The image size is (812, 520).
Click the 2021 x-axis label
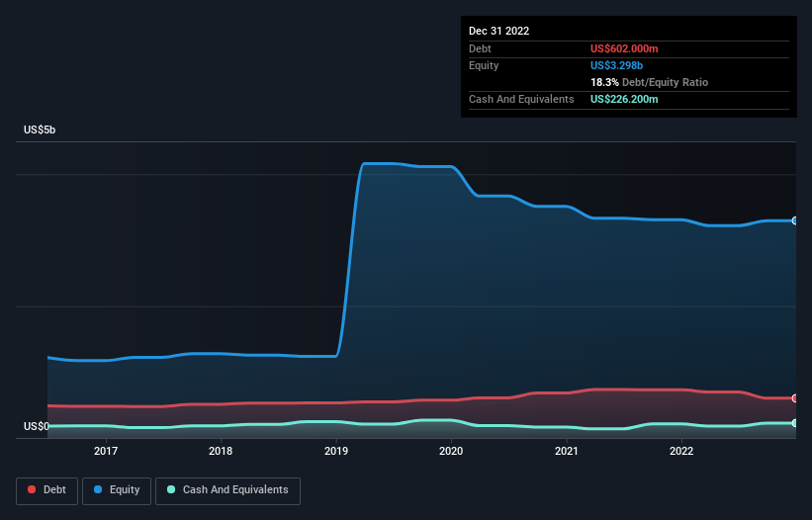click(x=567, y=451)
